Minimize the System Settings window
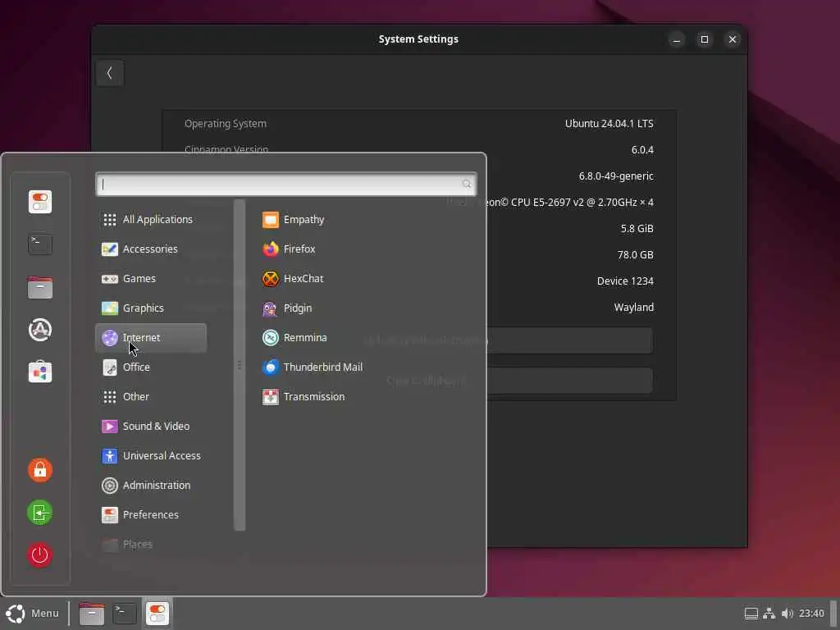 (x=677, y=39)
